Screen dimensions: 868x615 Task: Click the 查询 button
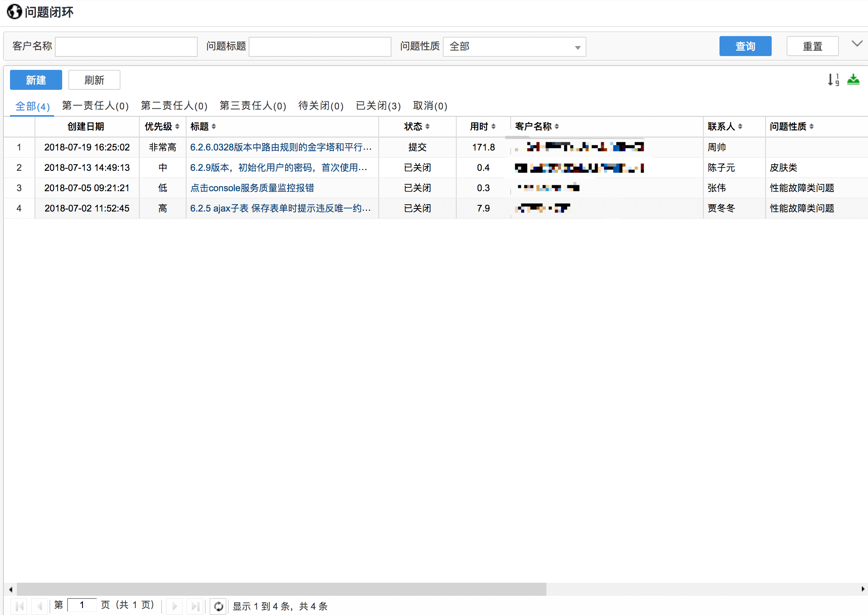click(745, 46)
